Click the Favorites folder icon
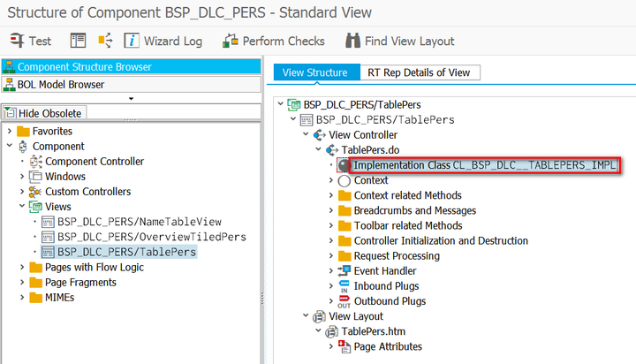This screenshot has width=636, height=364. [x=23, y=131]
